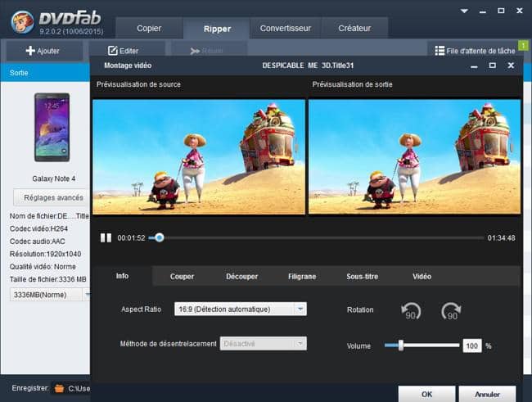Click the Résolution:1920x1040 text

click(45, 254)
